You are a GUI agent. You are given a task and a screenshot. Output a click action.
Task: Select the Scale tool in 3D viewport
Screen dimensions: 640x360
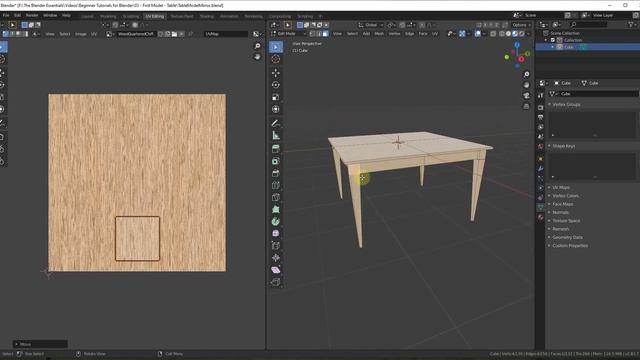pyautogui.click(x=276, y=97)
